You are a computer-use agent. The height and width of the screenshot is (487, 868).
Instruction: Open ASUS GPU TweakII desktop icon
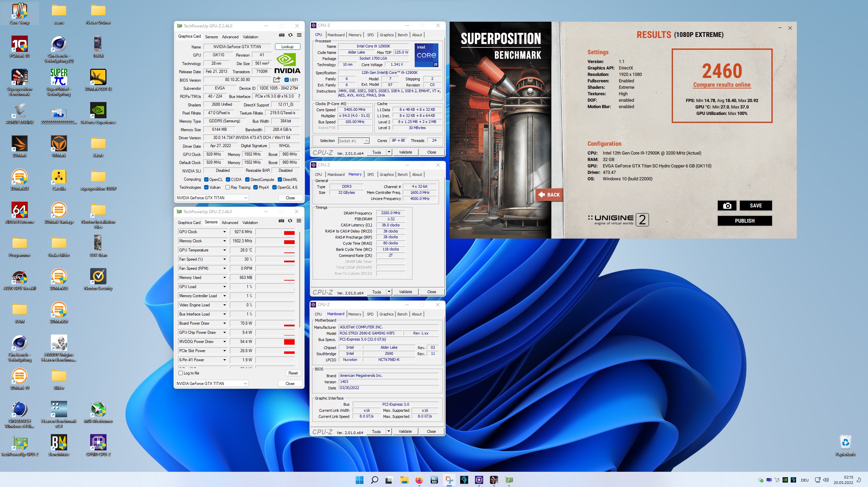tap(20, 279)
